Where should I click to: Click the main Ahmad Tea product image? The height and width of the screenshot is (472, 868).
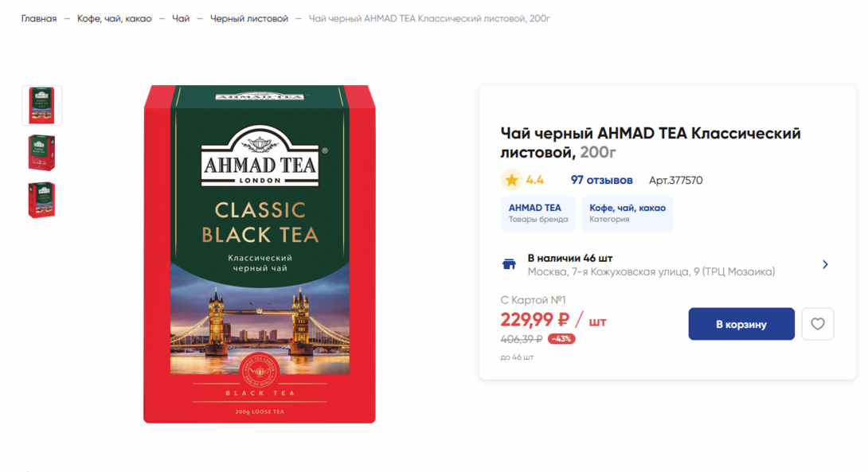point(260,254)
